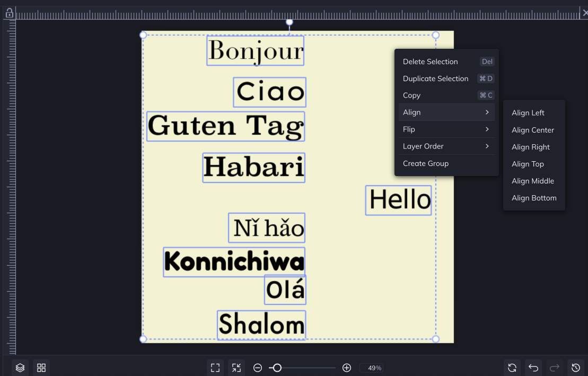Choose Duplicate Selection menu item
Viewport: 588px width, 376px height.
click(x=436, y=78)
